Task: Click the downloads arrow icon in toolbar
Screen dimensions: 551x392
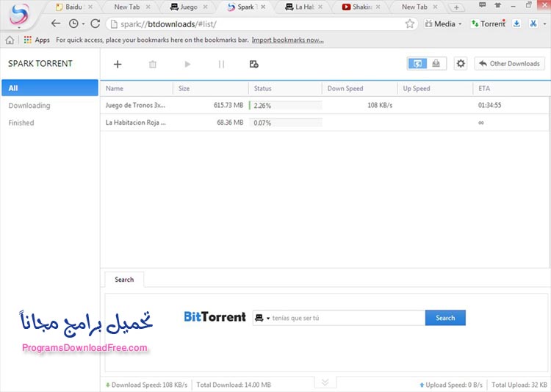Action: (x=516, y=23)
